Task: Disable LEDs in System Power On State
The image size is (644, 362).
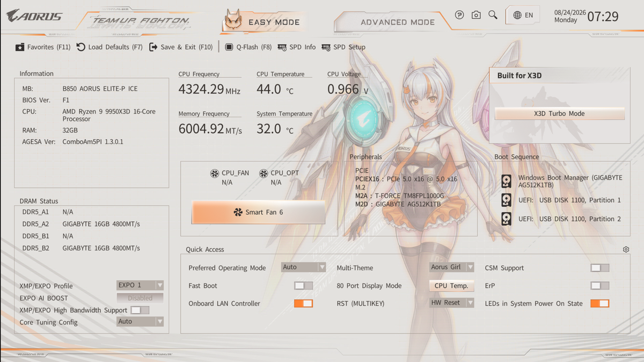Action: point(599,303)
